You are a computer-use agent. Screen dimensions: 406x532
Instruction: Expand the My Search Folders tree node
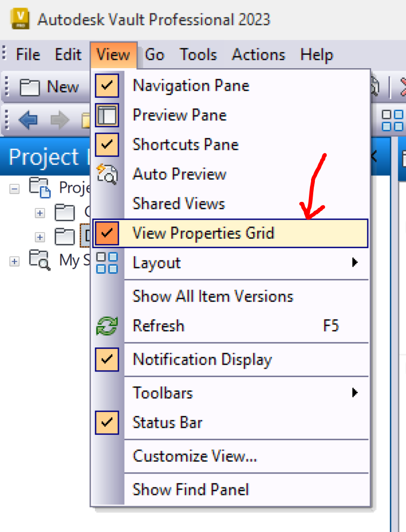(14, 260)
